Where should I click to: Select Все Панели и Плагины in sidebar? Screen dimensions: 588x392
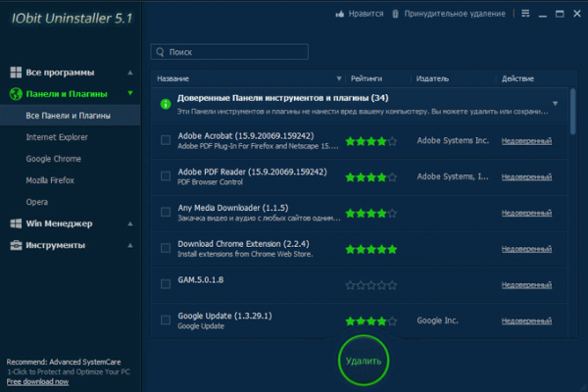[71, 116]
